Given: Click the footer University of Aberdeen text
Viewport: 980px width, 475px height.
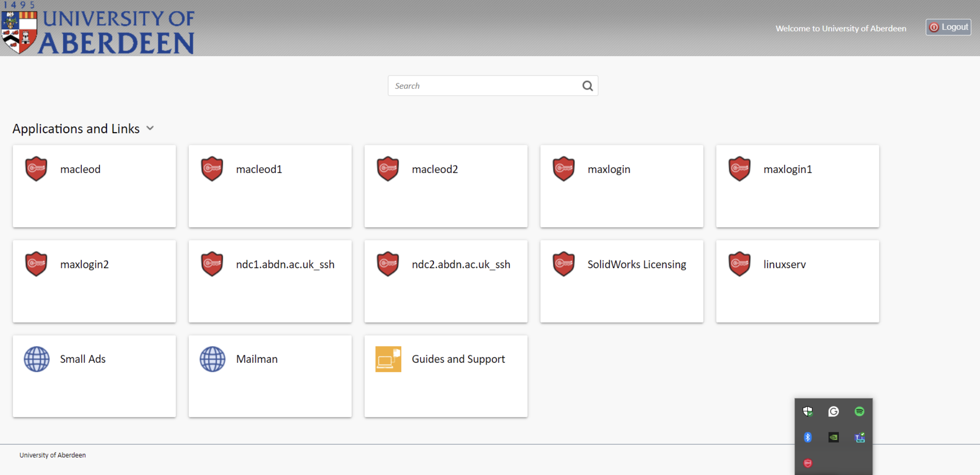Looking at the screenshot, I should [x=52, y=455].
